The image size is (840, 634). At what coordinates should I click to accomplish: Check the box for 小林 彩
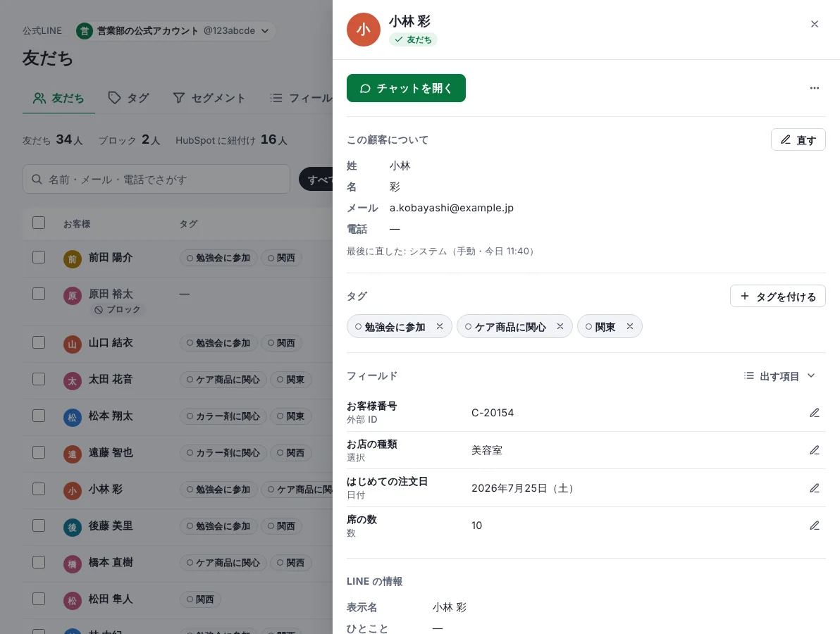(39, 489)
